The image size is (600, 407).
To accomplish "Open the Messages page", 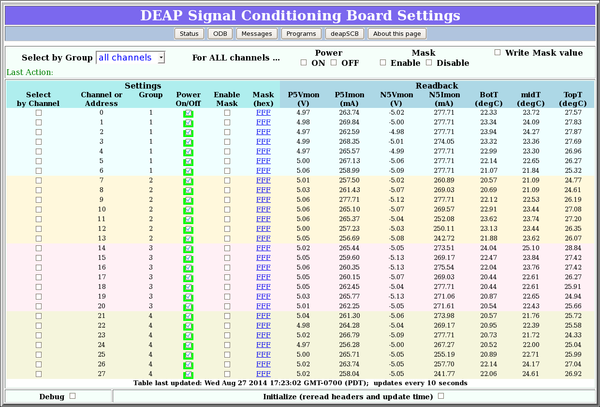I will pyautogui.click(x=256, y=34).
